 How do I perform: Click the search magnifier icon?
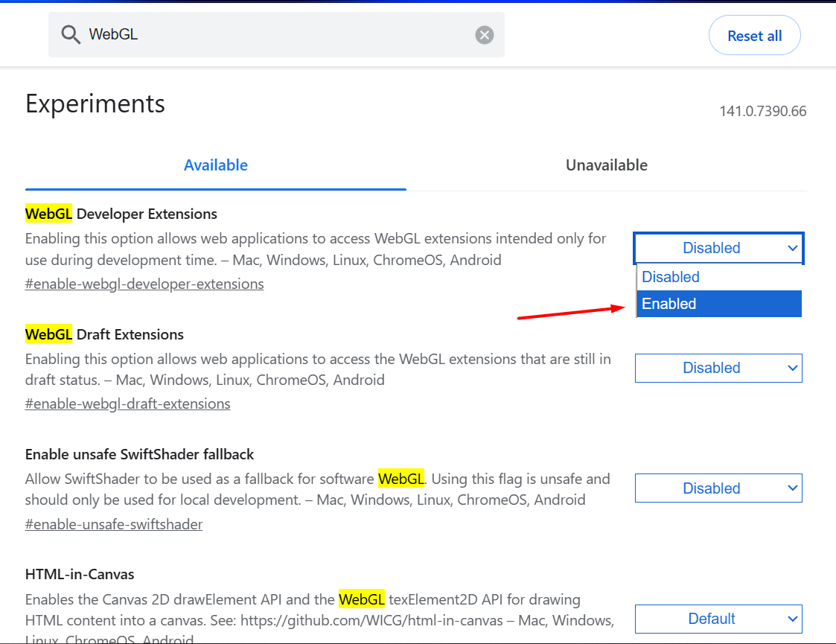[71, 35]
